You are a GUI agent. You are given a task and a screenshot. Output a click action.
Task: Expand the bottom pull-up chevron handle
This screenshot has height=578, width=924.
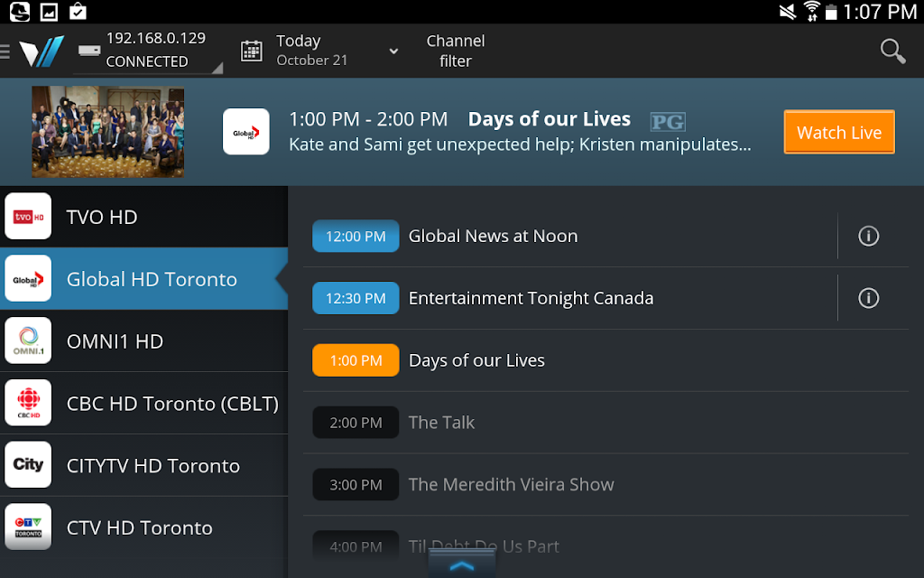click(x=461, y=565)
